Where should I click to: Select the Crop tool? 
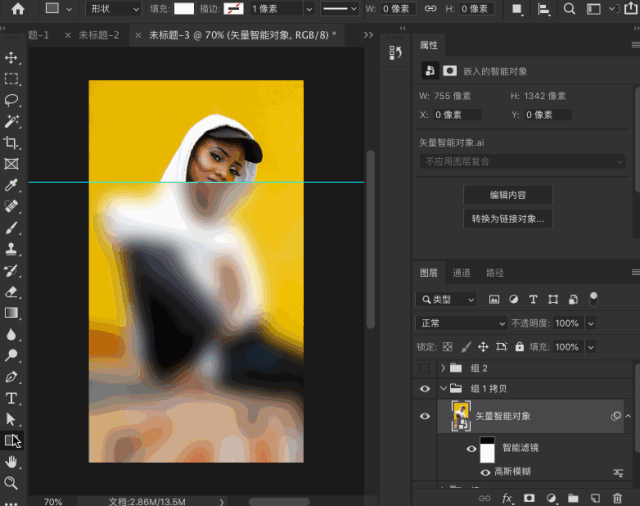click(12, 143)
